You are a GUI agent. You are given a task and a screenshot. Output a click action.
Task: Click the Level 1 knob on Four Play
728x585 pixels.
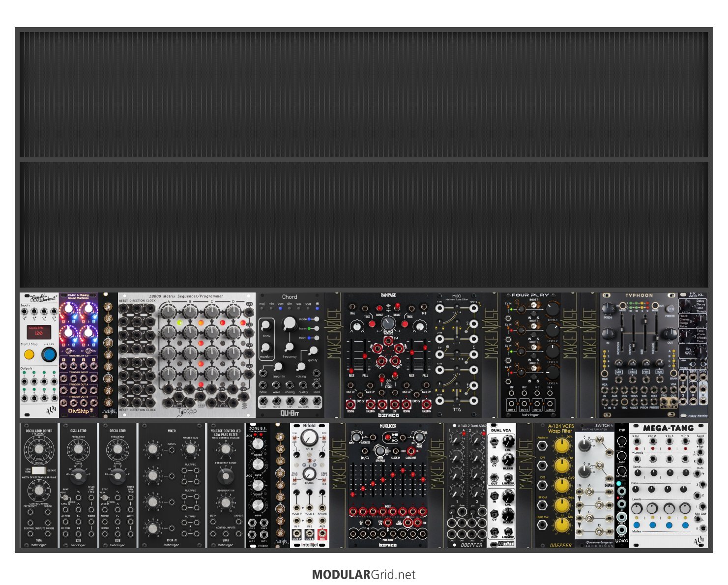[x=553, y=309]
